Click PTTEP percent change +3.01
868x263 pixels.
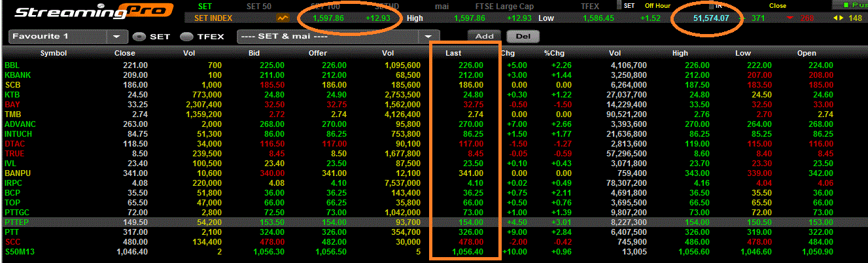point(561,222)
